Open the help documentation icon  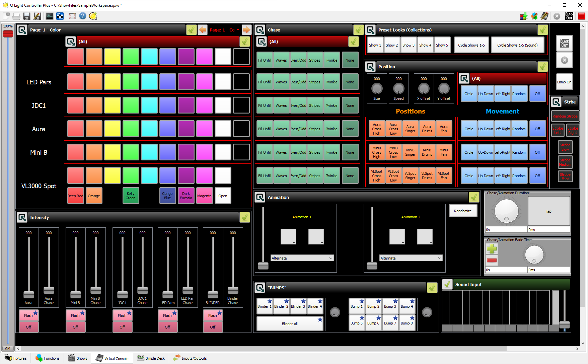pos(83,16)
